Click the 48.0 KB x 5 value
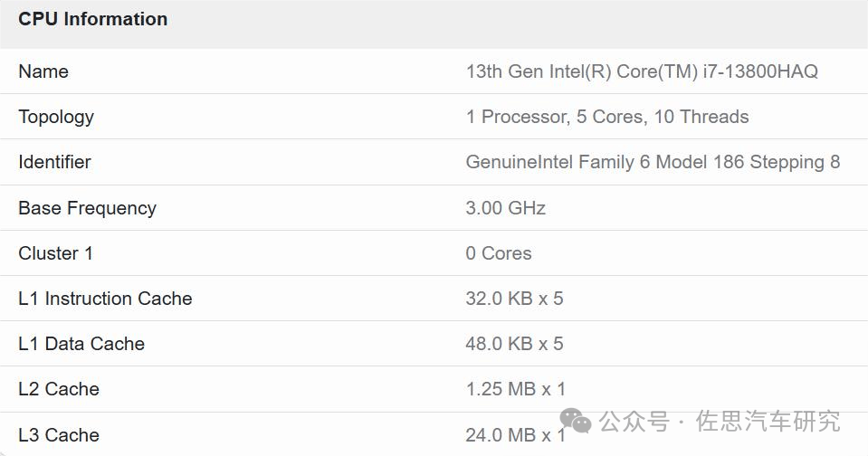This screenshot has height=456, width=868. (x=514, y=344)
